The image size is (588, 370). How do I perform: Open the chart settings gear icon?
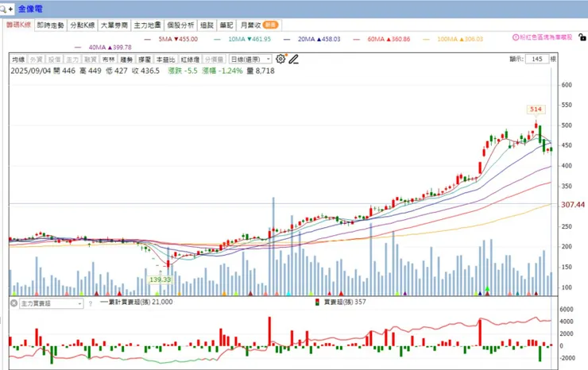click(x=280, y=59)
